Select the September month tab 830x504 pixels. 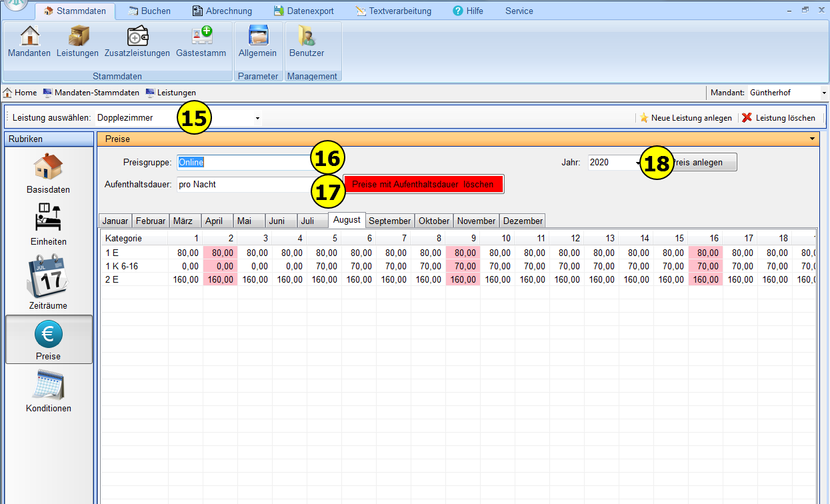coord(389,221)
